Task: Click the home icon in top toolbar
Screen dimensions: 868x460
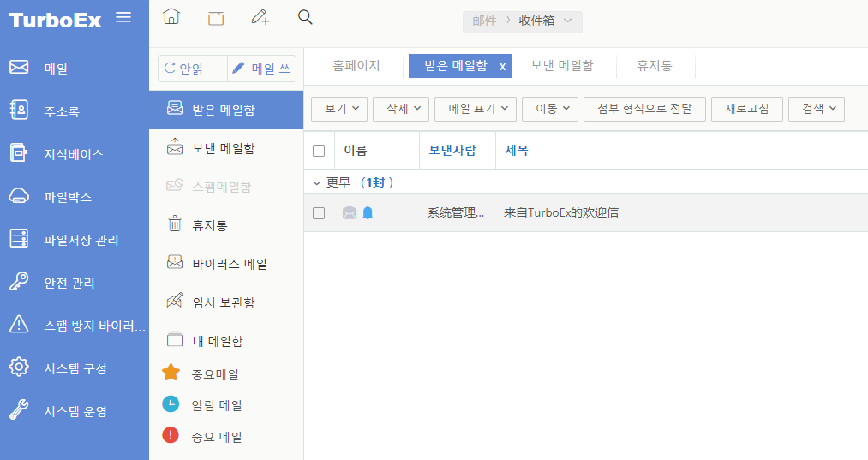Action: coord(171,17)
